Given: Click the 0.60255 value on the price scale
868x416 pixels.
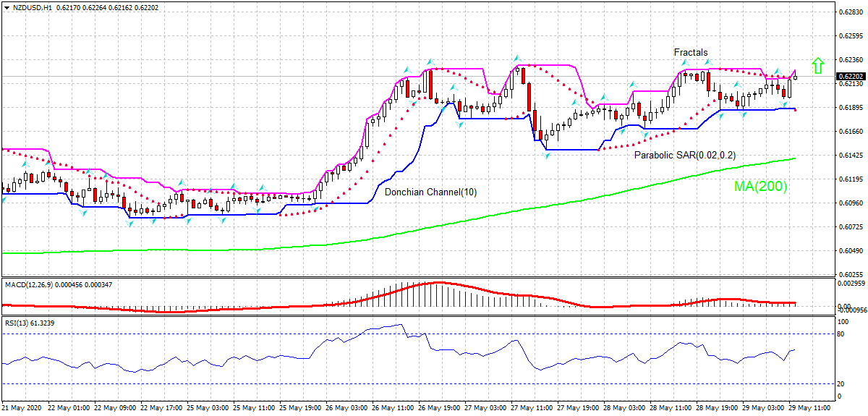Looking at the screenshot, I should pyautogui.click(x=851, y=275).
